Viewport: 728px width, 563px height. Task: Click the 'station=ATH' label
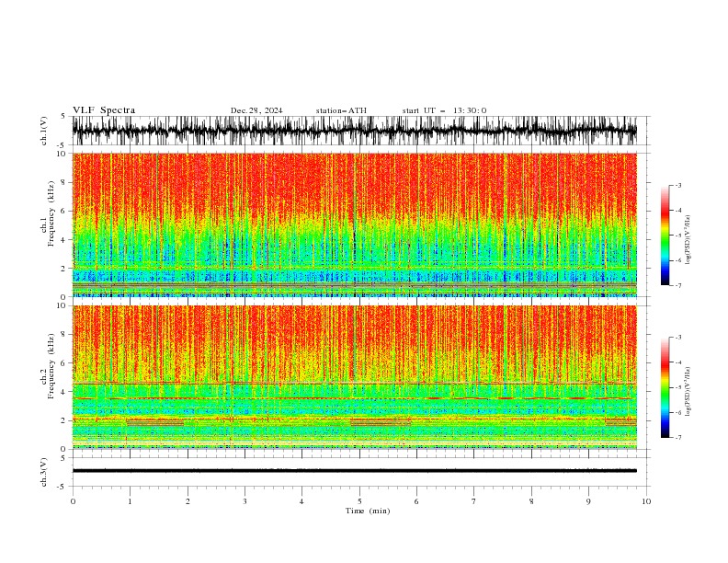pyautogui.click(x=341, y=110)
